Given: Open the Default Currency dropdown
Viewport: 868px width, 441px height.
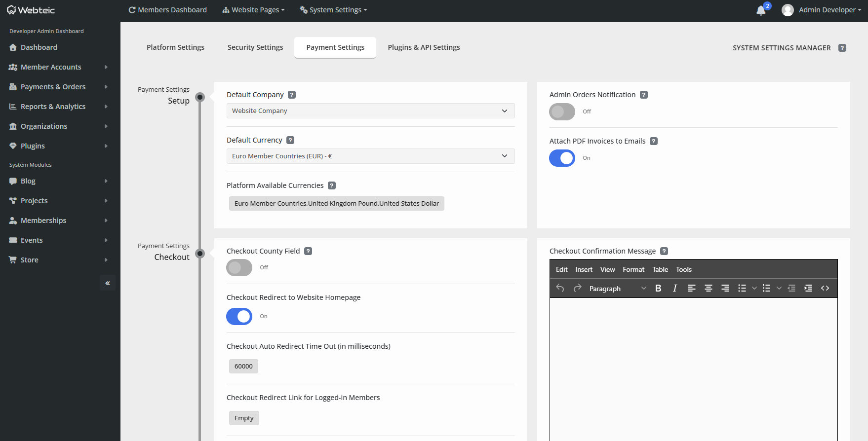Looking at the screenshot, I should coord(370,156).
